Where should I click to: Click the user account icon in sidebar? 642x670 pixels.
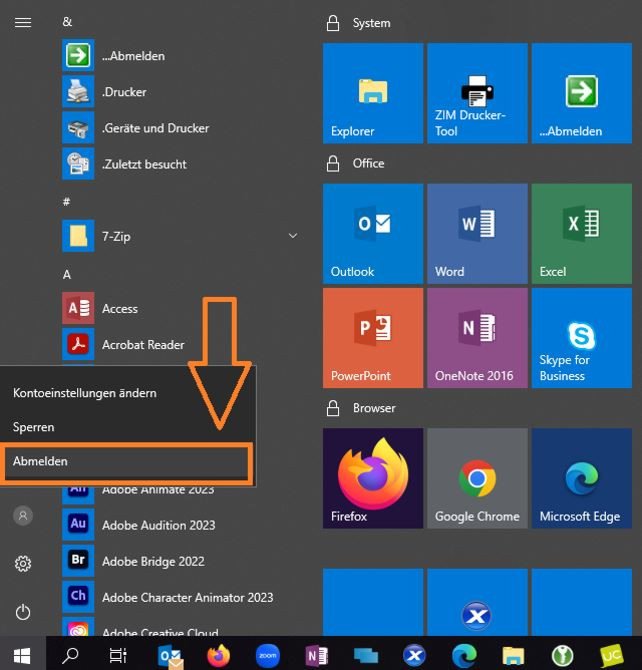click(x=23, y=516)
